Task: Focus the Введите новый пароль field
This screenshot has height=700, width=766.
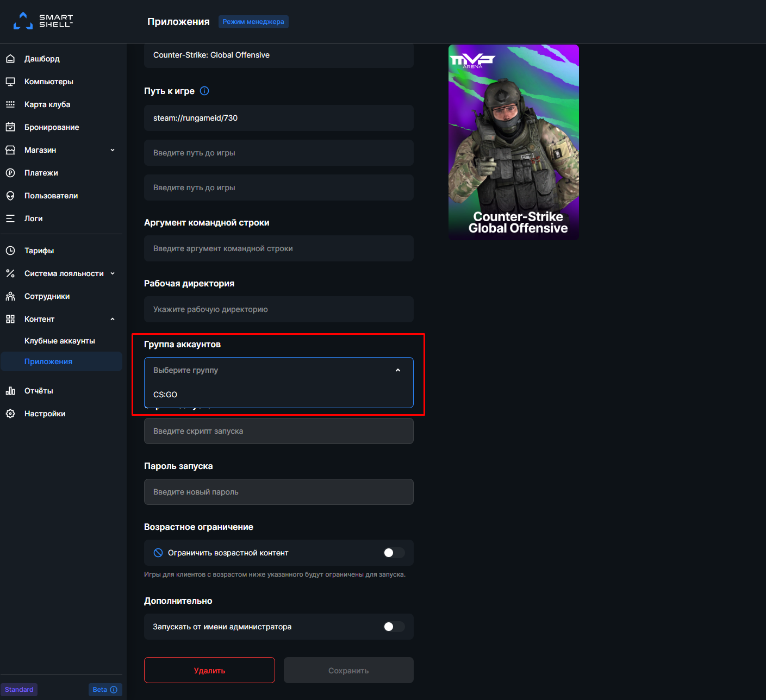Action: [279, 492]
